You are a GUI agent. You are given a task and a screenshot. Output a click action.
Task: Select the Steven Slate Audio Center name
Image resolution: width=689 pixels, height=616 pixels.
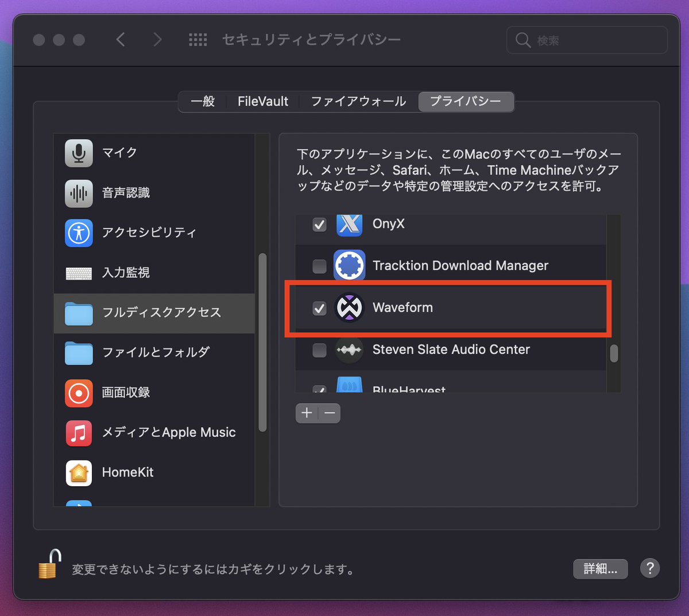click(451, 350)
